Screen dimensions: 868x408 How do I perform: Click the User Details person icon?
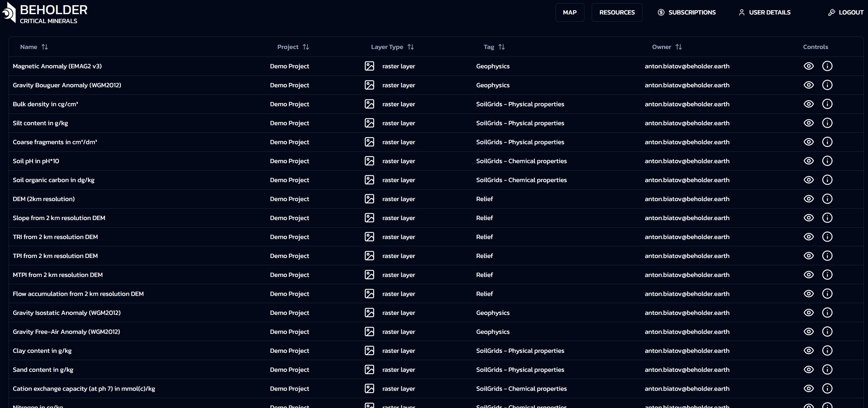point(741,12)
